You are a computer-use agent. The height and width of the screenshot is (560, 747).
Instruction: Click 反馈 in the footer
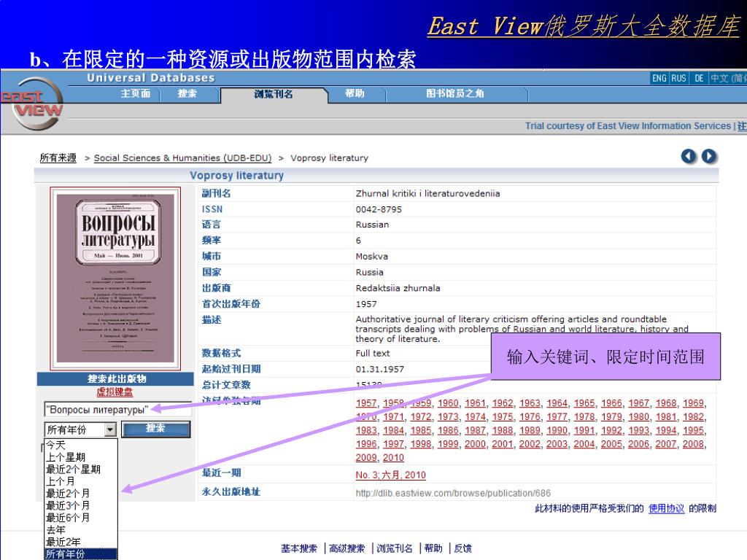462,548
